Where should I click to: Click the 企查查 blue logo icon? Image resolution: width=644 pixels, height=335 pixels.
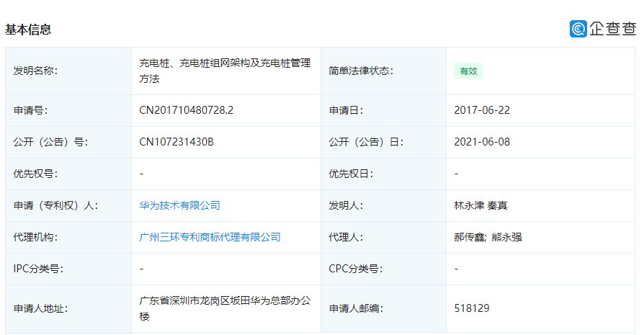[578, 29]
